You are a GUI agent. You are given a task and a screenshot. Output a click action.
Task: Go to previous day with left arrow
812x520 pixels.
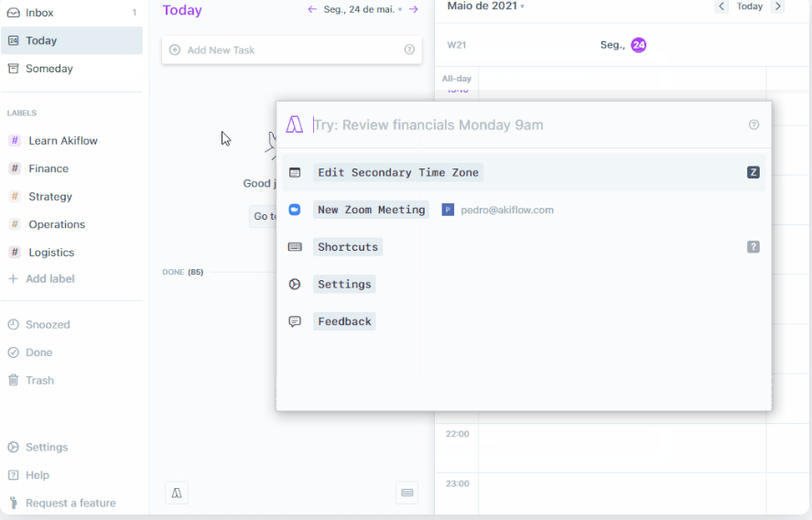(x=312, y=9)
